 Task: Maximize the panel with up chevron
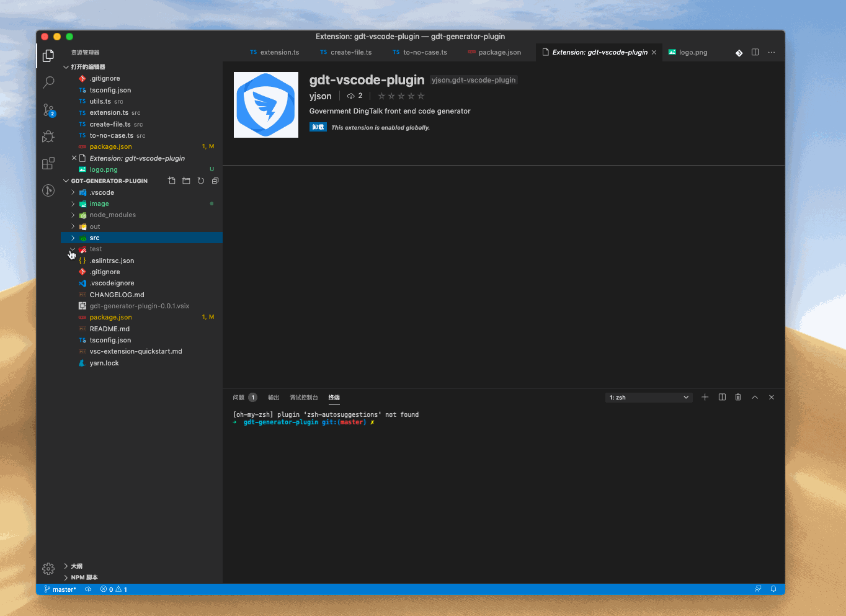[x=755, y=397]
